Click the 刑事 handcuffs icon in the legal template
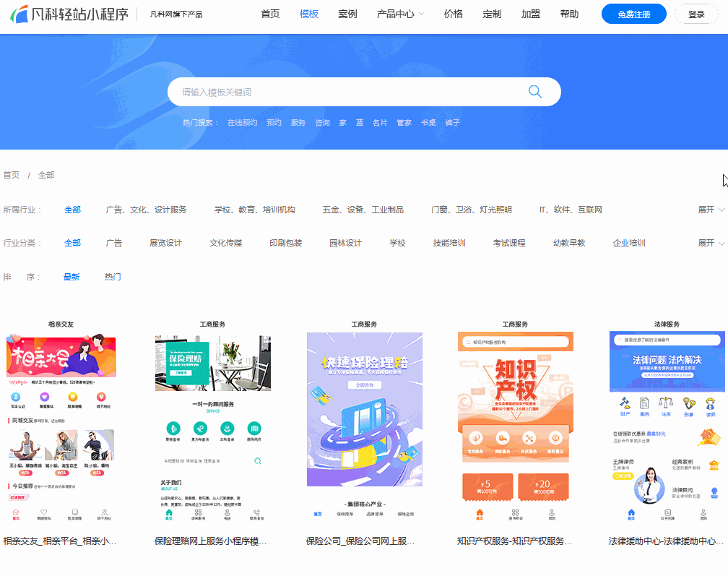The image size is (728, 576). coord(689,403)
